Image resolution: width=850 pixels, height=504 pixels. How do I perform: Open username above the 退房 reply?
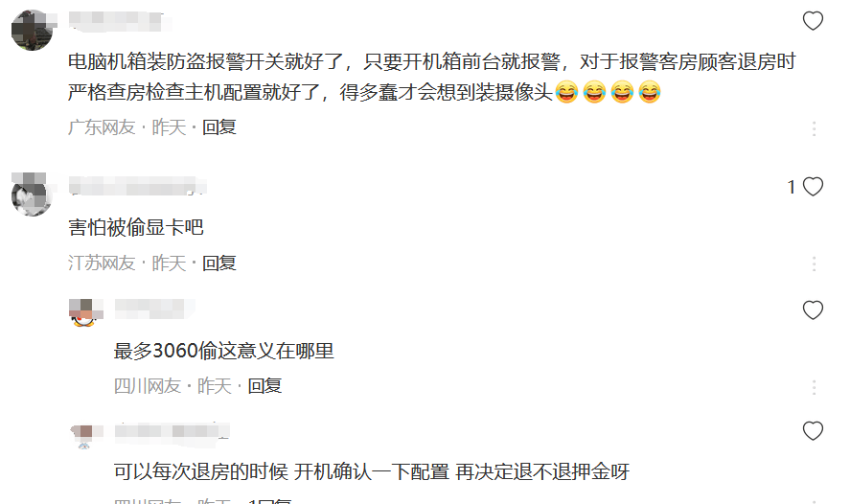click(172, 431)
